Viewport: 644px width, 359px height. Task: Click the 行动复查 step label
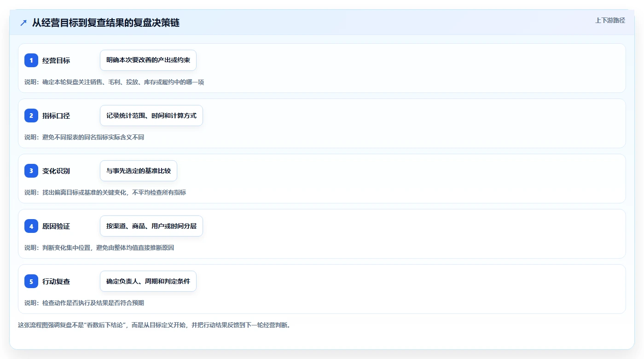pyautogui.click(x=56, y=281)
